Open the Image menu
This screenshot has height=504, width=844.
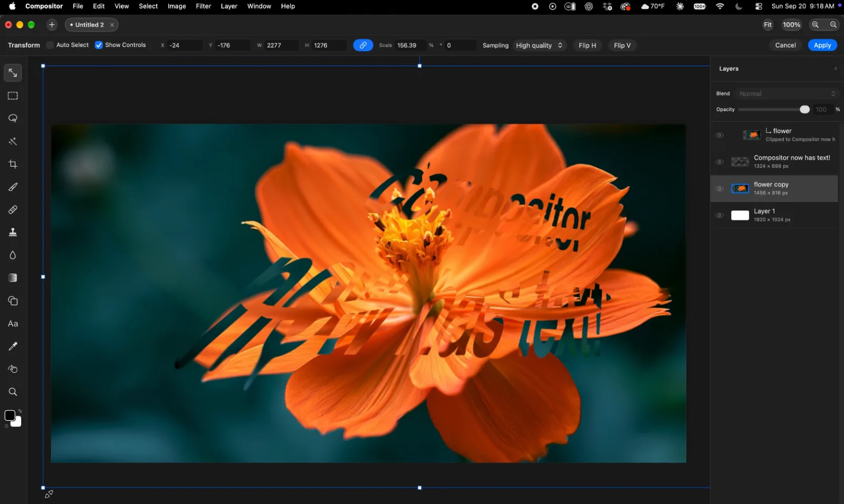[177, 6]
